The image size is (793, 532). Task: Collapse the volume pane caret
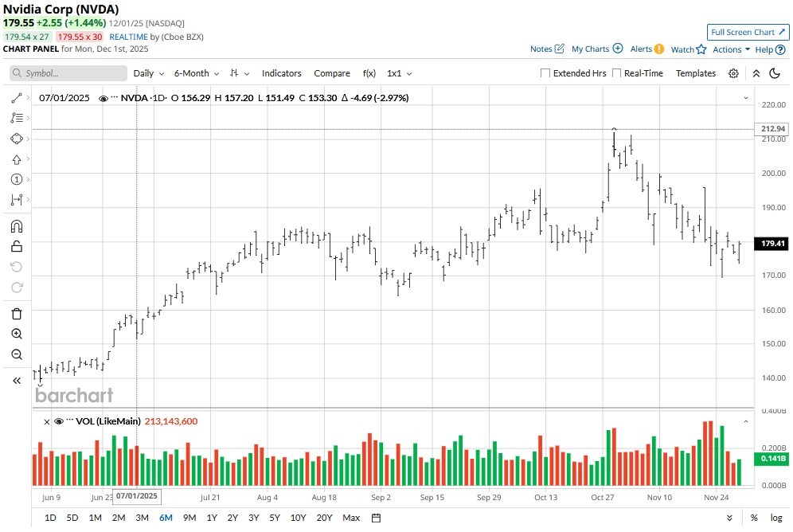745,421
